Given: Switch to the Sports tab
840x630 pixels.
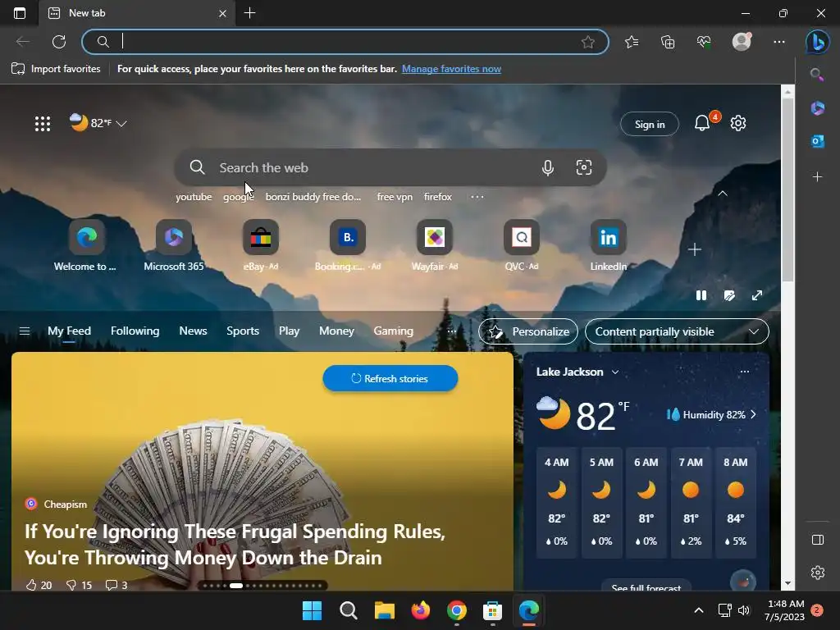Looking at the screenshot, I should coord(243,331).
